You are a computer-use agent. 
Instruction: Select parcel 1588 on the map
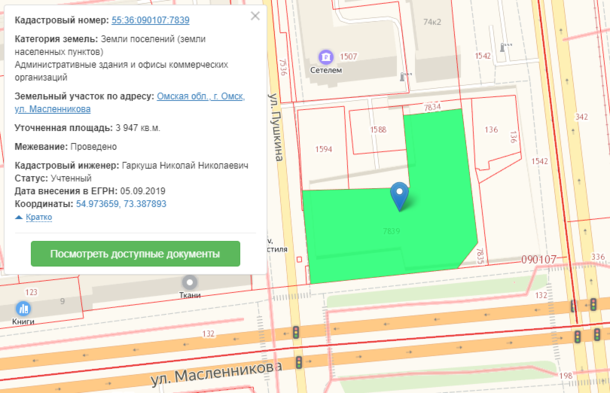(378, 130)
